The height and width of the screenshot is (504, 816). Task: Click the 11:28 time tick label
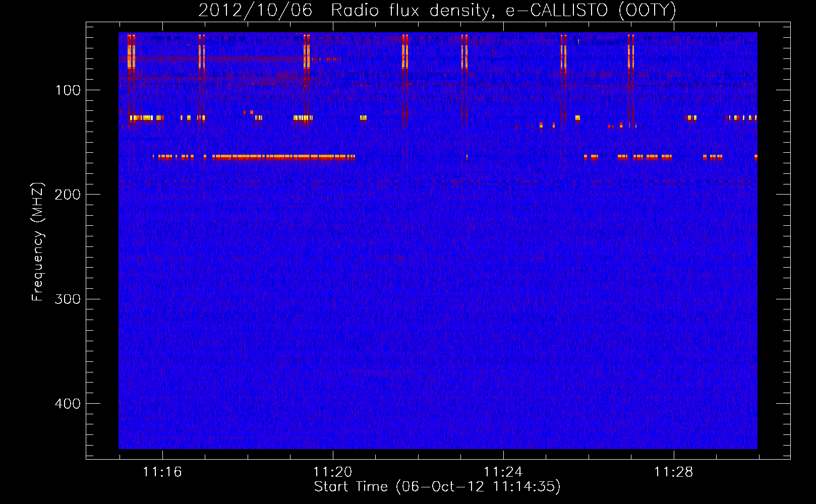click(674, 472)
